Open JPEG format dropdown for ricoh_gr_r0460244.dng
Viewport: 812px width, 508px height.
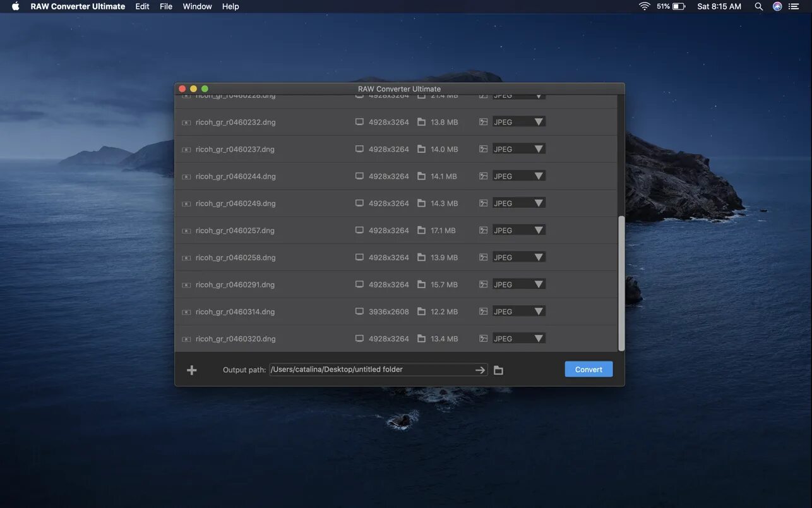click(518, 176)
